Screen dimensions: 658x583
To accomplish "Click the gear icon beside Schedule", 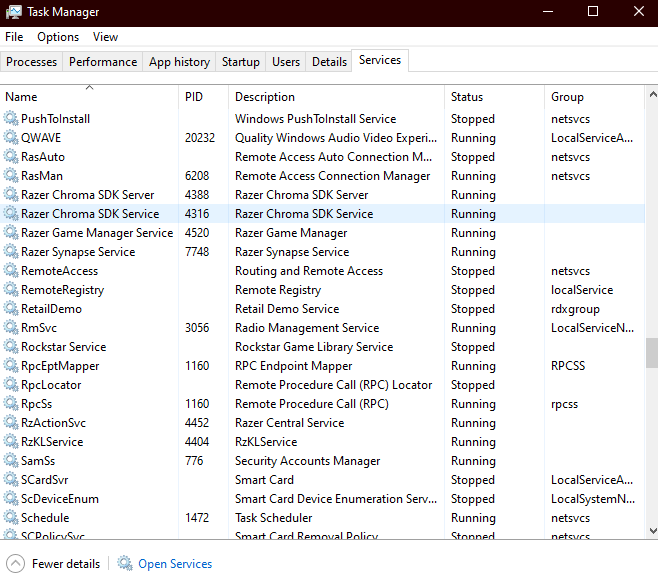I will 11,518.
